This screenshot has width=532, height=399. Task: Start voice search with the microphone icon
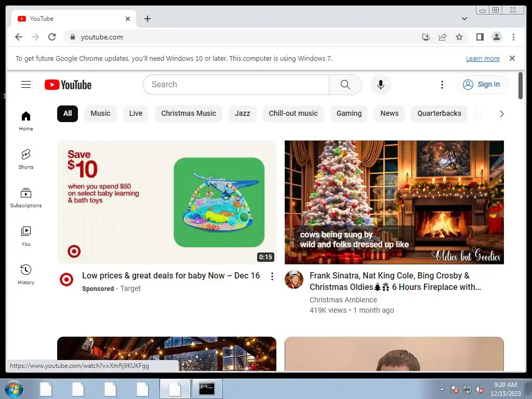(381, 85)
